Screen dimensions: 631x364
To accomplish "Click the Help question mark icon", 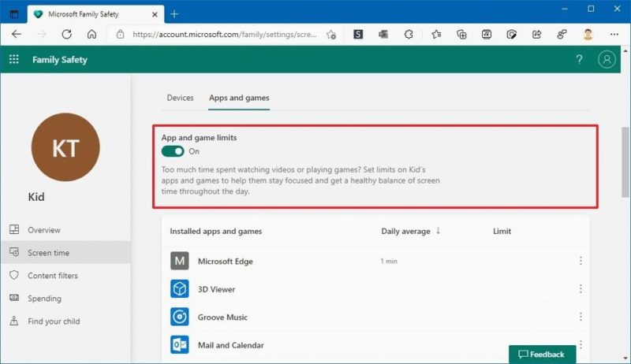I will point(579,60).
